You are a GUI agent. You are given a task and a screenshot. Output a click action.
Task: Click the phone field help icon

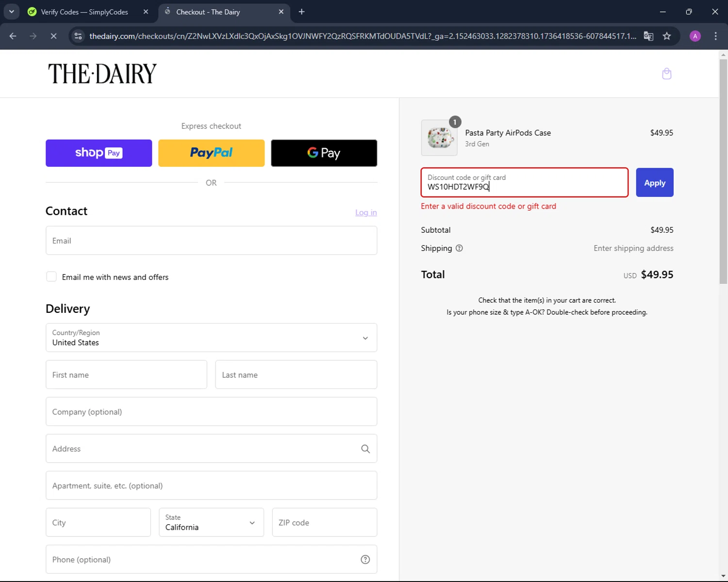[365, 560]
